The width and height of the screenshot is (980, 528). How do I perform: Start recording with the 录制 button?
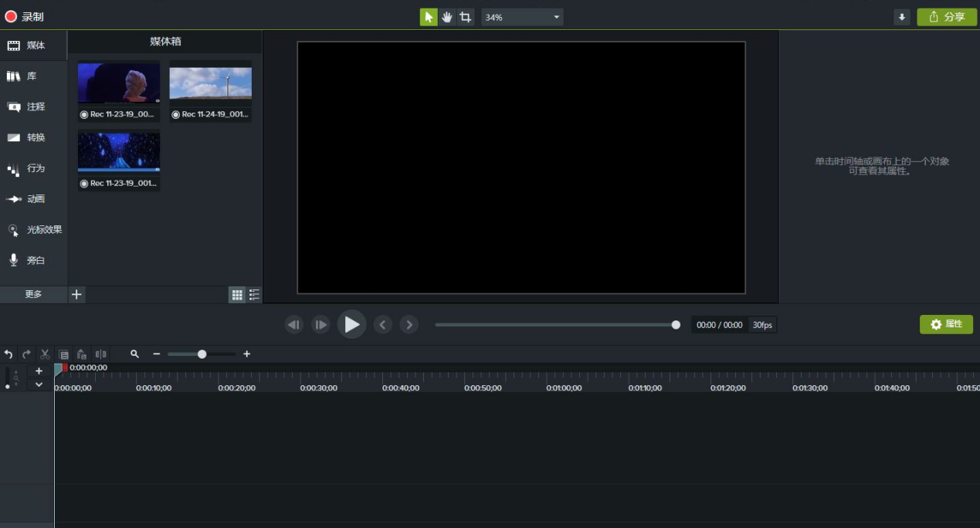[x=24, y=16]
